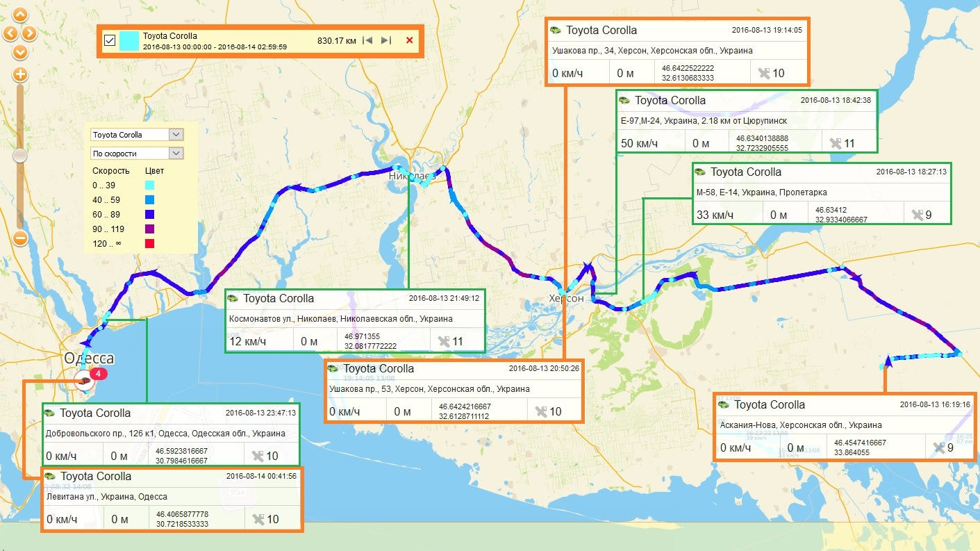Click the cyan track color swatch
Image resolution: width=980 pixels, height=551 pixels.
(x=128, y=40)
